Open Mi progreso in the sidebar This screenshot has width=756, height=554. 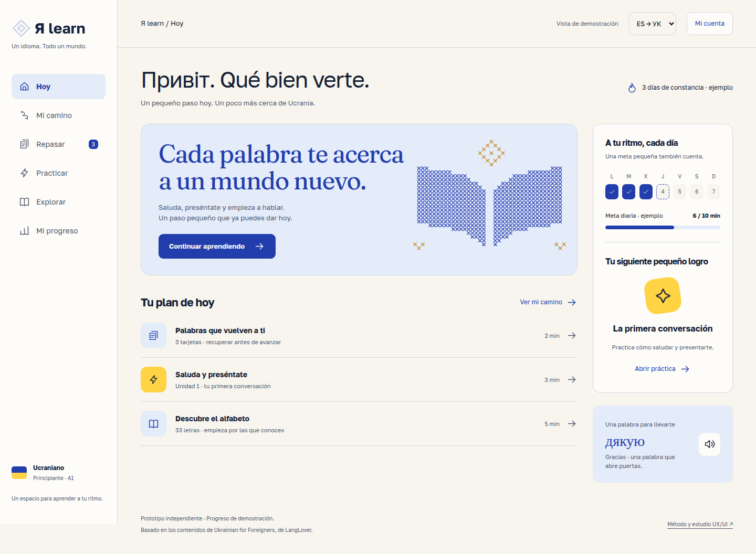point(58,231)
